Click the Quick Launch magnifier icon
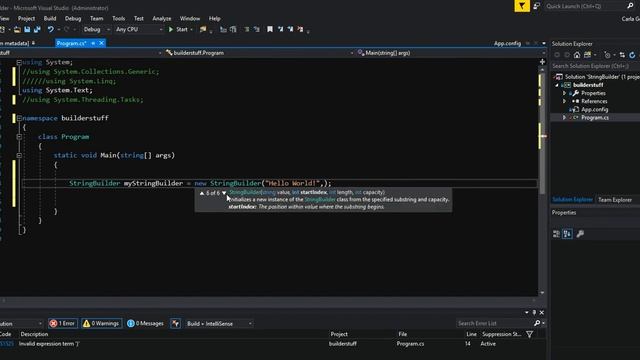 (x=630, y=6)
